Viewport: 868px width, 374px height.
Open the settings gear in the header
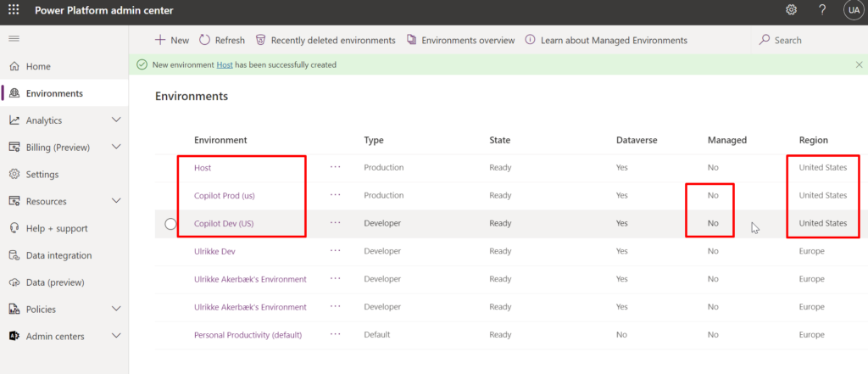tap(791, 10)
